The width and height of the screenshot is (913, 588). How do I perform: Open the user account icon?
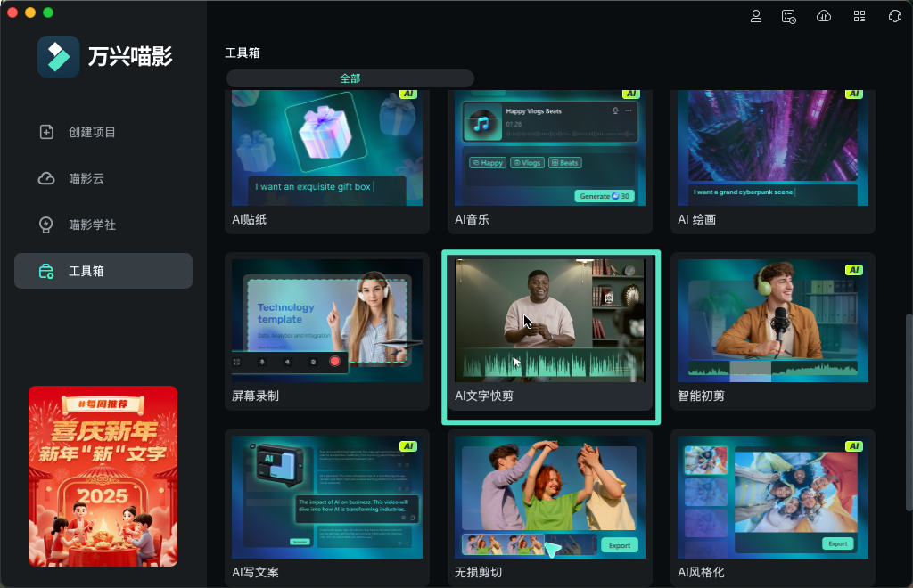(755, 16)
